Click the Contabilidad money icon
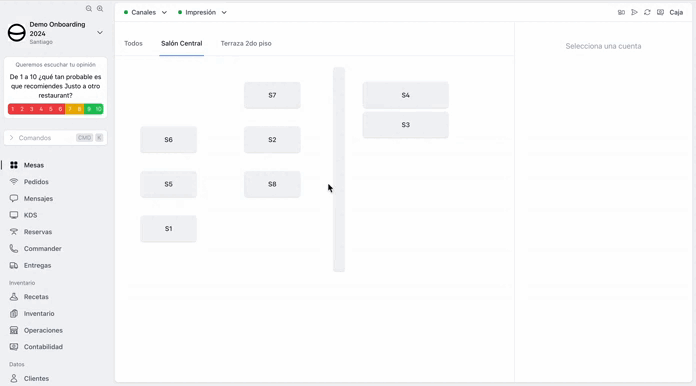The image size is (696, 386). click(14, 347)
